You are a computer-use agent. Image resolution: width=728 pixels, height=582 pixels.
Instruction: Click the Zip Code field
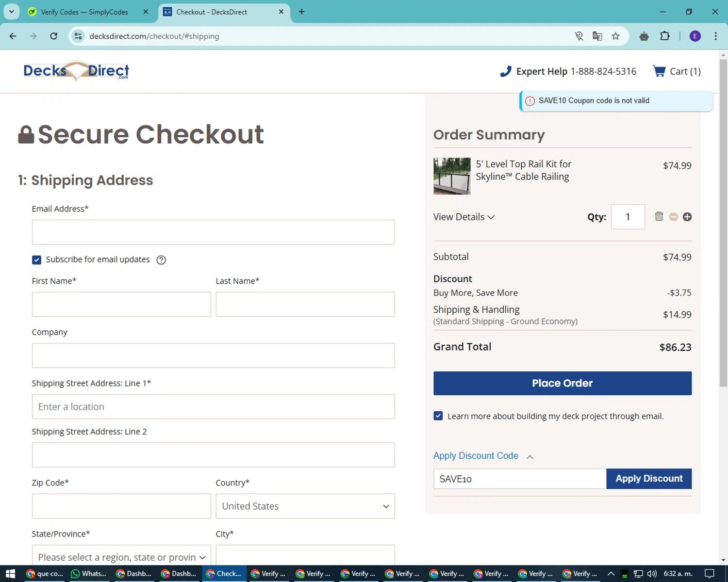[x=121, y=506]
